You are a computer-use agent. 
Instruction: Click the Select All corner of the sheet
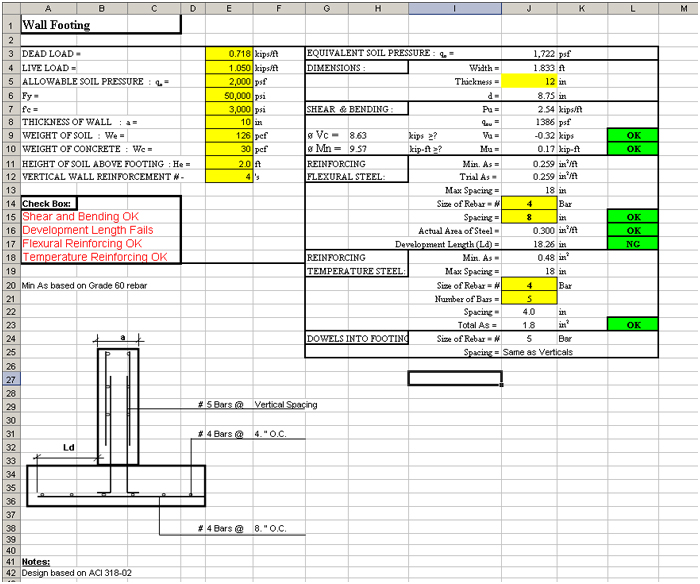[8, 8]
